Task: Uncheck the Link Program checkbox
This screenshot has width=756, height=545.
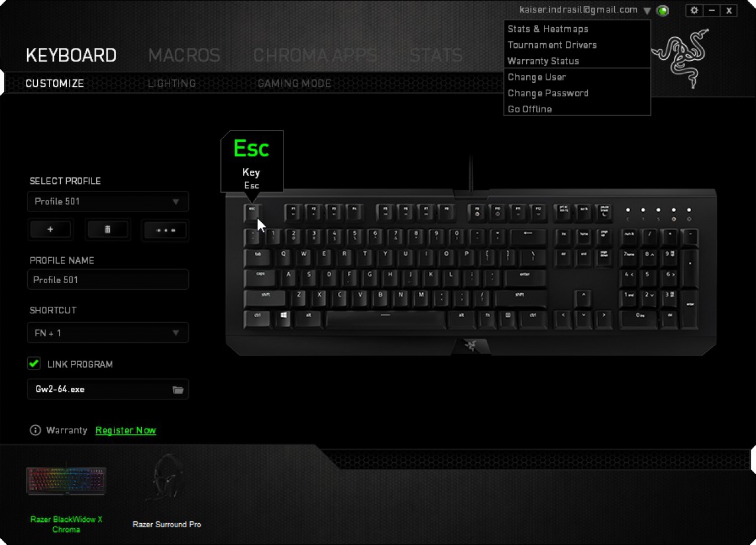Action: click(34, 364)
